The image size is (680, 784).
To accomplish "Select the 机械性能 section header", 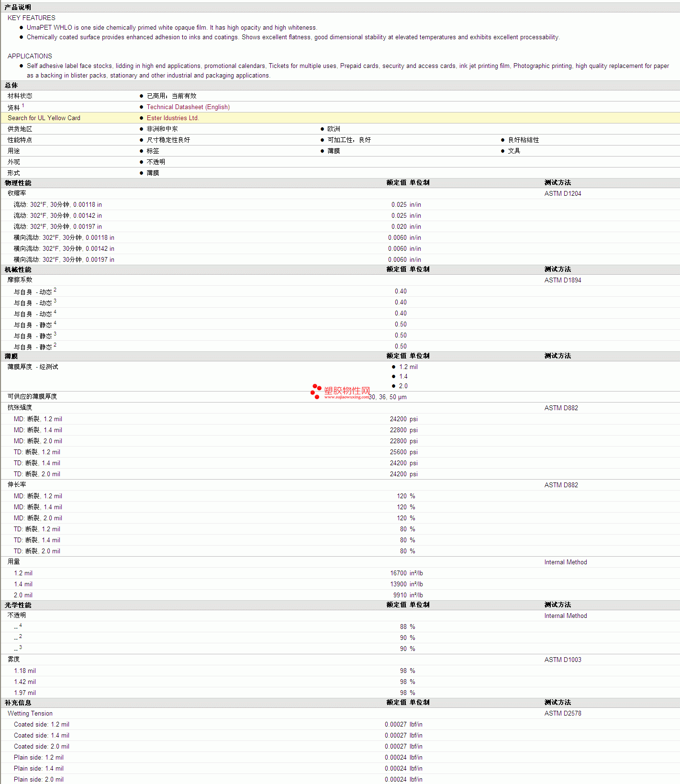I will click(18, 270).
